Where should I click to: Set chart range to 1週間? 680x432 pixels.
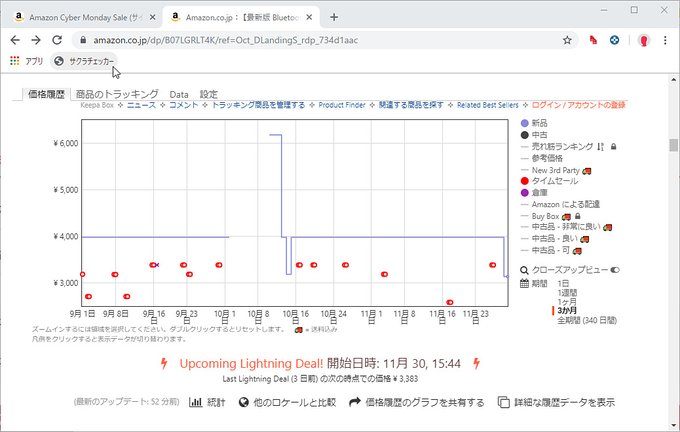point(567,293)
